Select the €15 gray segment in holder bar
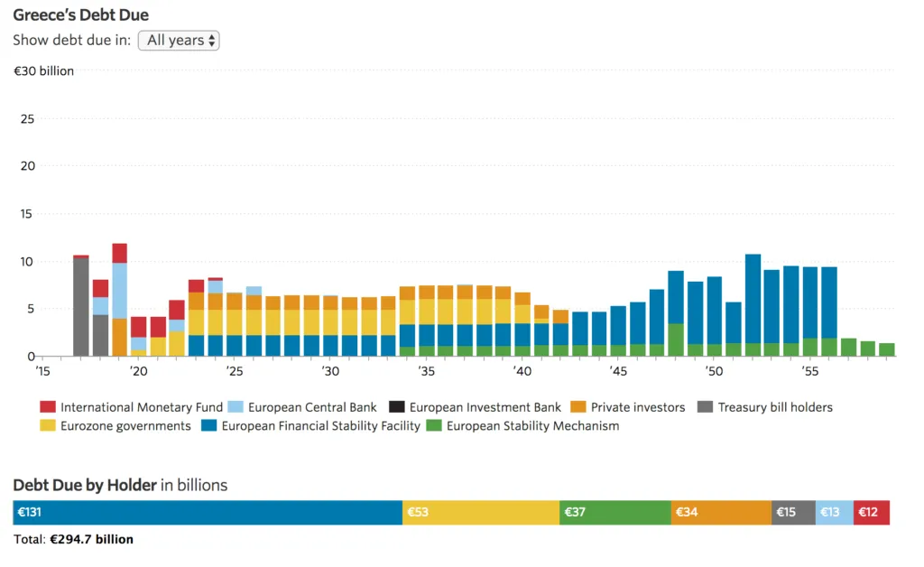The image size is (924, 567). (x=793, y=513)
